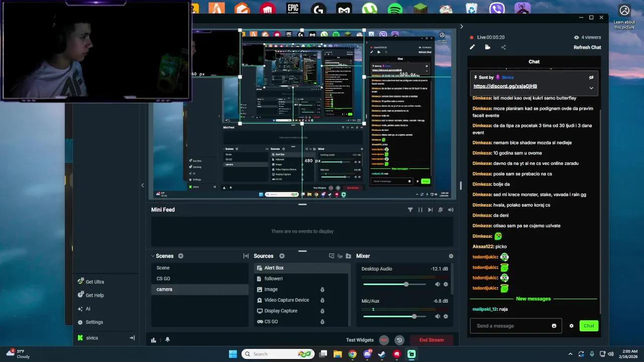Collapse the Scenes collection dropdown arrow
644x362 pixels.
[x=153, y=256]
